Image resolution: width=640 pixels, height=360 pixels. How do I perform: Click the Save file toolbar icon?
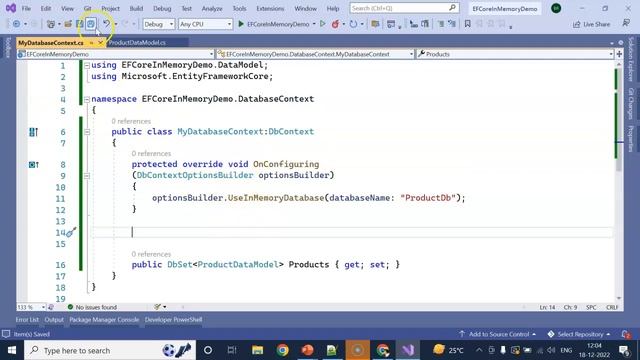(80, 24)
